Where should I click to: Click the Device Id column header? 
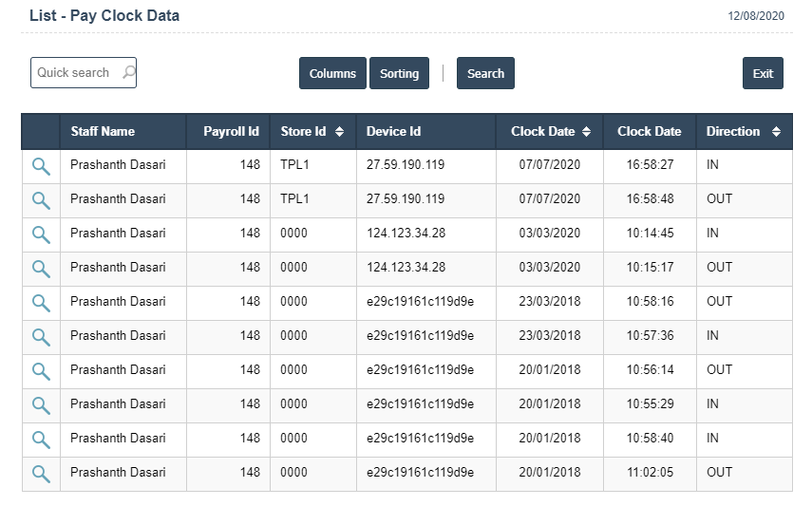[x=393, y=132]
